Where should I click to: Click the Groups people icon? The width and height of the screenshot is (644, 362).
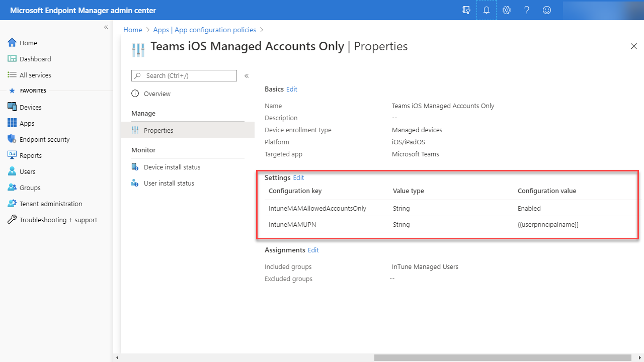(12, 188)
